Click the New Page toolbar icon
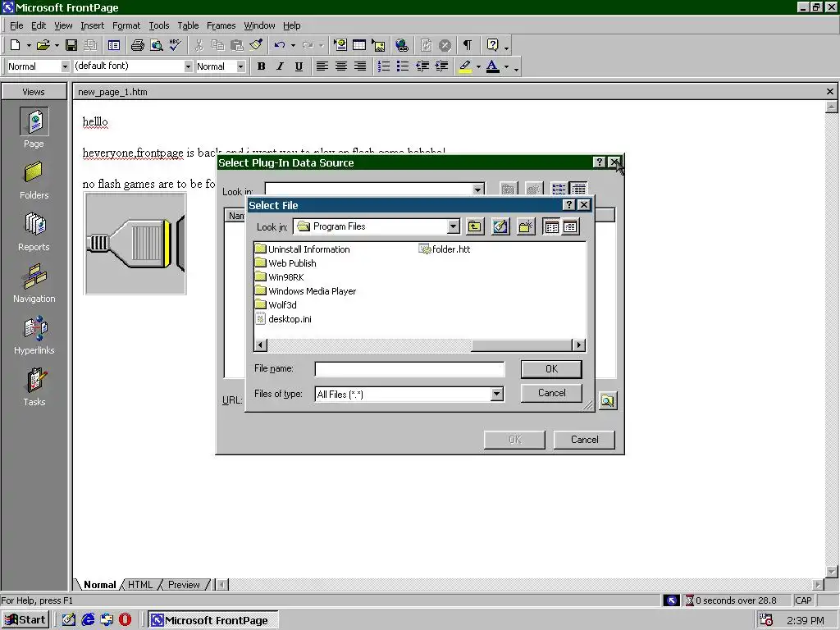 (x=15, y=46)
